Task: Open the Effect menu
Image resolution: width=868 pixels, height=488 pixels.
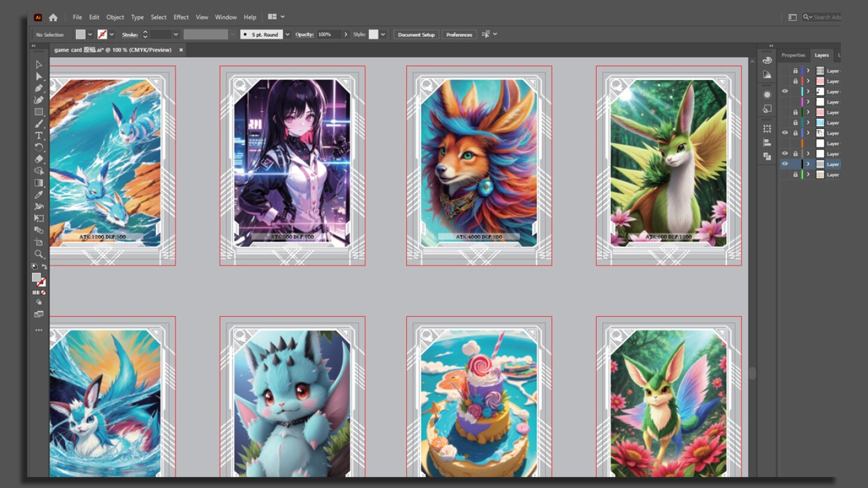Action: pyautogui.click(x=181, y=17)
